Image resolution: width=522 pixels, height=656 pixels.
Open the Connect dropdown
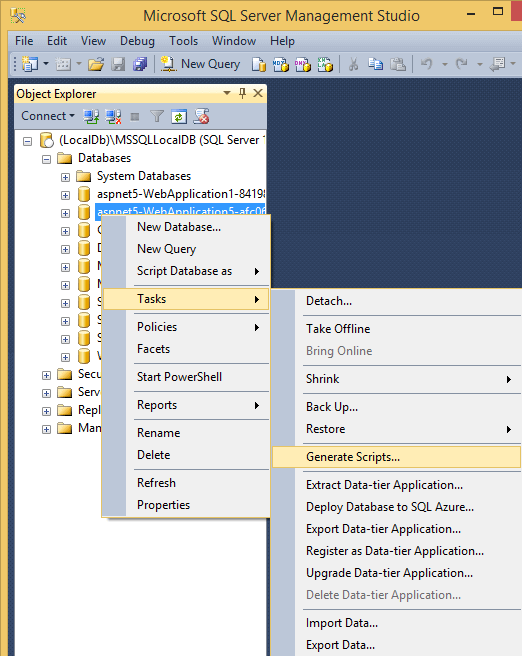coord(48,116)
